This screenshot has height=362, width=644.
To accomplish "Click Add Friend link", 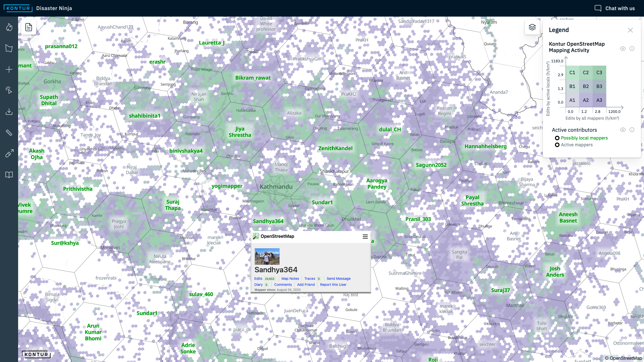I will [306, 285].
